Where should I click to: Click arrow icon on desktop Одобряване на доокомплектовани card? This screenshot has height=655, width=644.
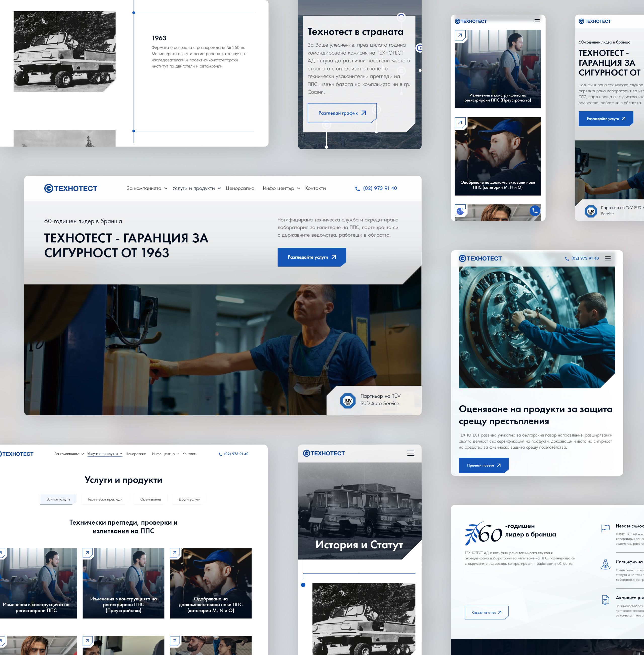point(175,553)
